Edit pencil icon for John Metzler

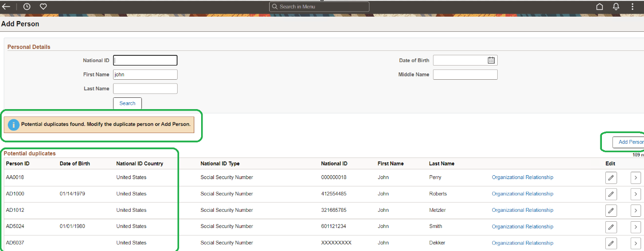coord(611,210)
